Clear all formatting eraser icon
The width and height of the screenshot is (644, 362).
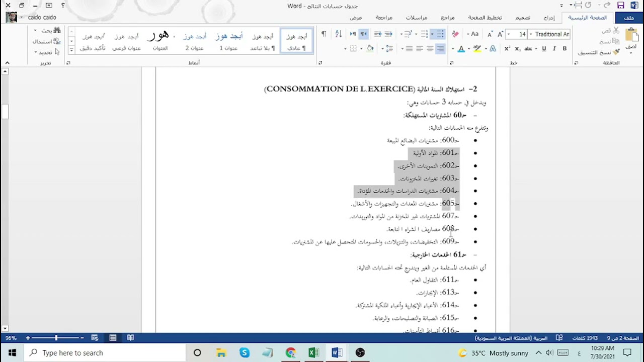(x=455, y=34)
